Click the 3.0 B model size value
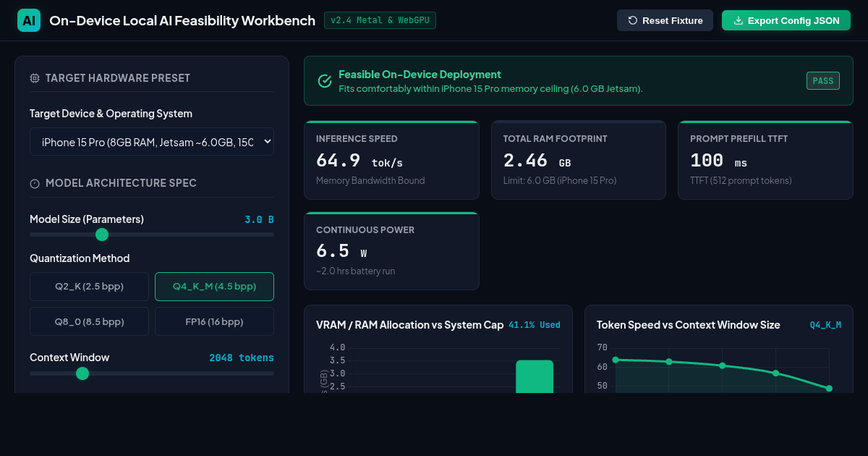The width and height of the screenshot is (868, 456). [259, 219]
